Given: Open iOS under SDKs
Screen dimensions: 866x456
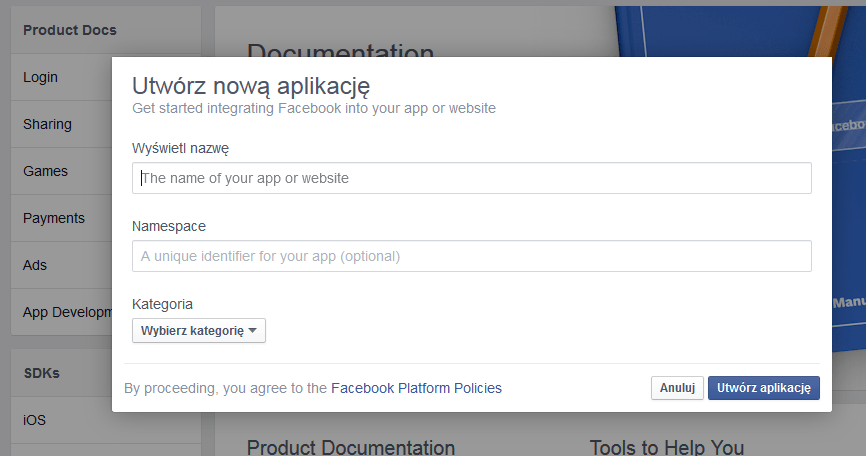Looking at the screenshot, I should tap(61, 420).
